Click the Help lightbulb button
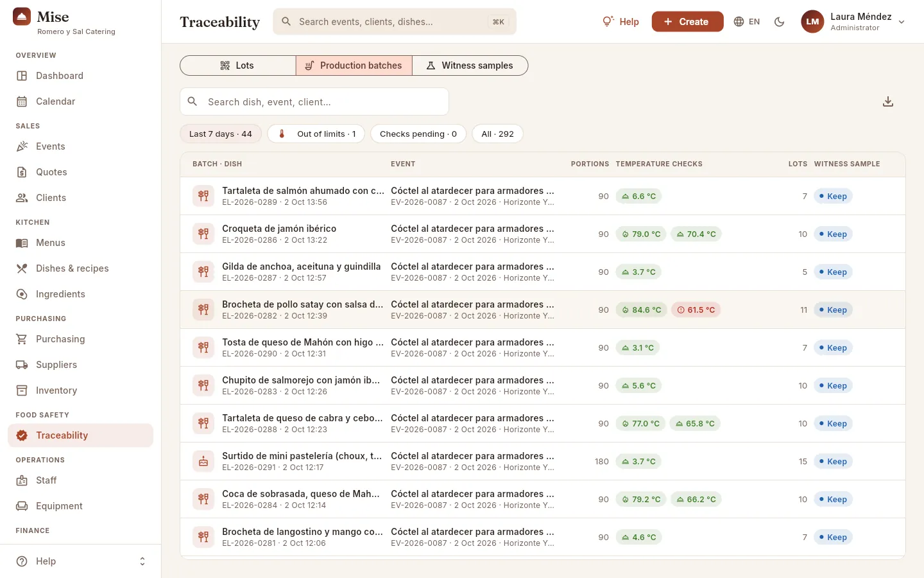This screenshot has height=578, width=924. click(x=620, y=22)
